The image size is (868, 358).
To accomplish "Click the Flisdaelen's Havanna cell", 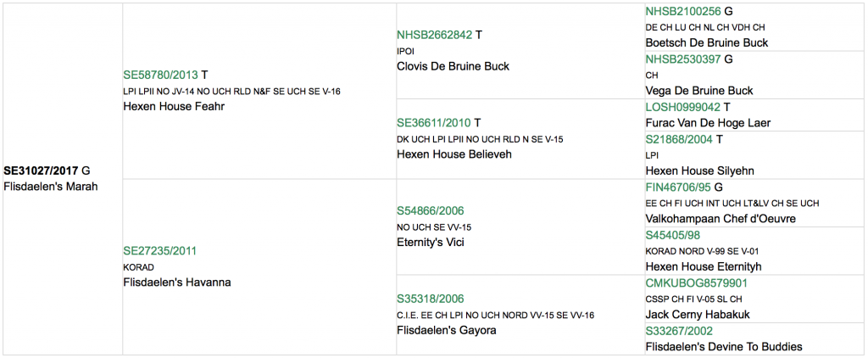I will pyautogui.click(x=259, y=266).
